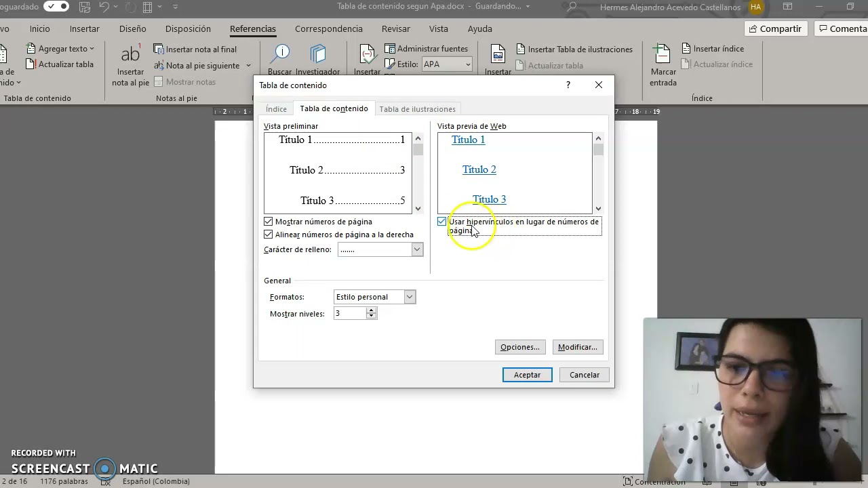
Task: Click the Redo icon in title bar
Action: (x=130, y=7)
